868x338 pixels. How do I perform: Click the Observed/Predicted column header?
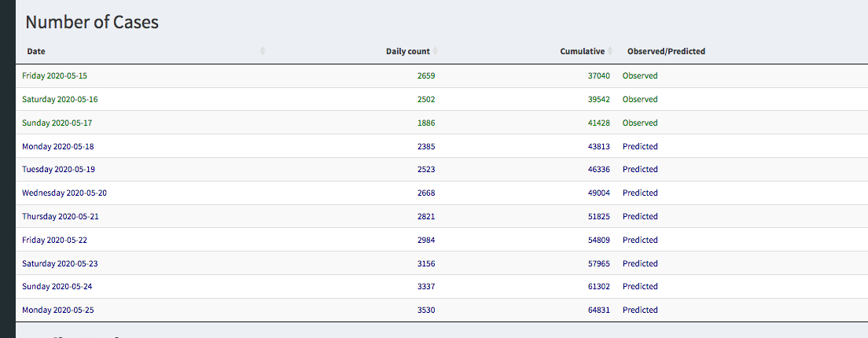coord(665,51)
